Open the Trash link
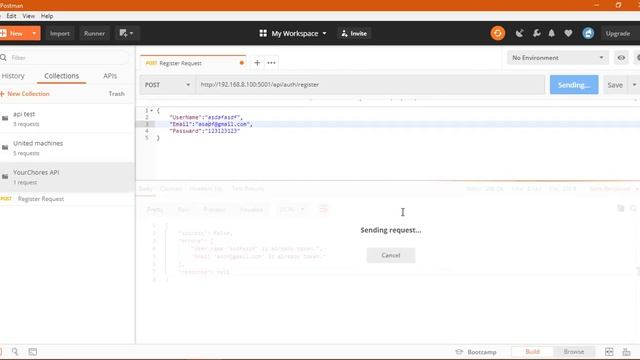This screenshot has width=640, height=360. pyautogui.click(x=116, y=94)
